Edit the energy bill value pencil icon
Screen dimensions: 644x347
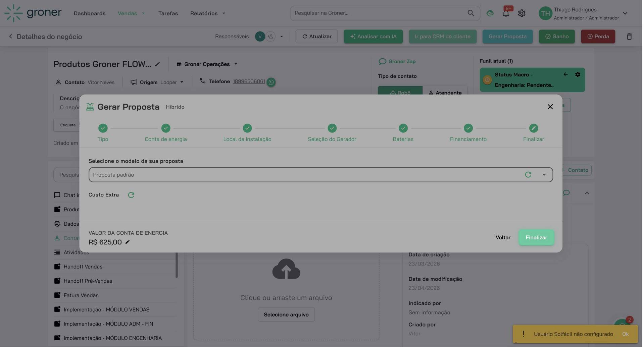128,242
